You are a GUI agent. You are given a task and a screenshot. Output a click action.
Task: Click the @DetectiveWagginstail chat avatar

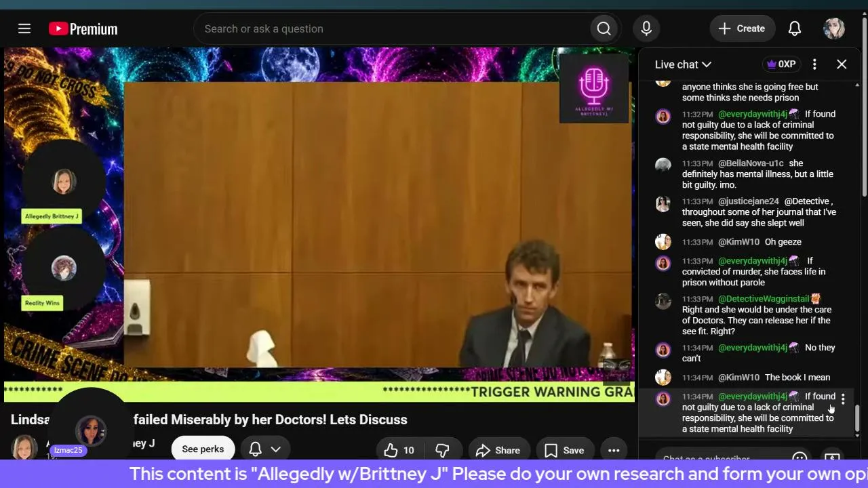pyautogui.click(x=663, y=301)
